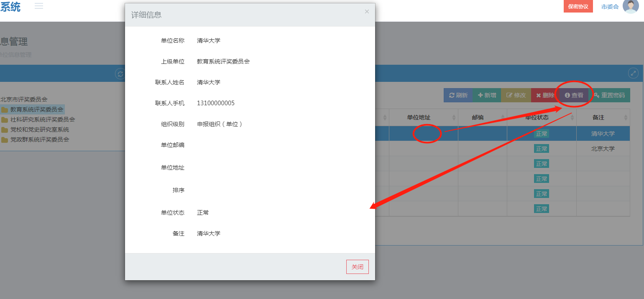The width and height of the screenshot is (644, 299).
Task: Sort by 单位地址 column header
Action: click(x=423, y=117)
